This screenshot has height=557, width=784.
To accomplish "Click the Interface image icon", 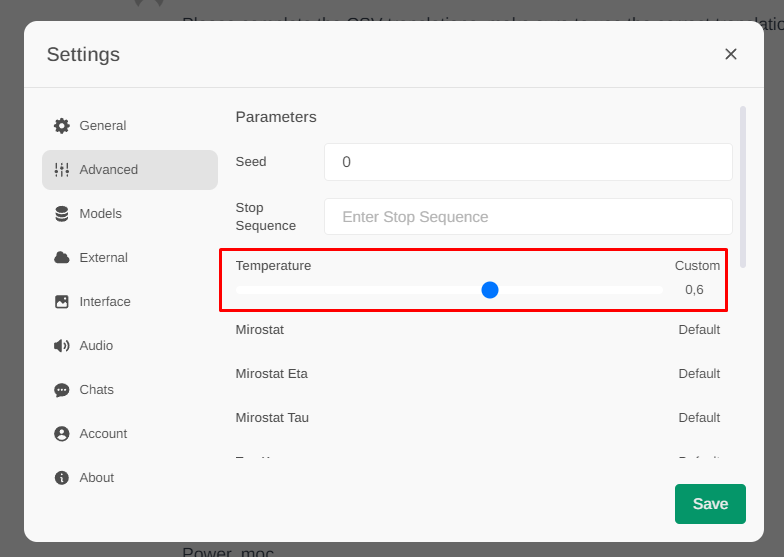I will [62, 302].
